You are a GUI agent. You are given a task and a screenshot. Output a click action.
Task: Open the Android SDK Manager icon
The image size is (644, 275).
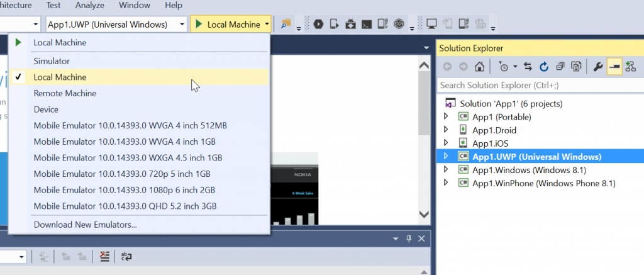[x=350, y=25]
